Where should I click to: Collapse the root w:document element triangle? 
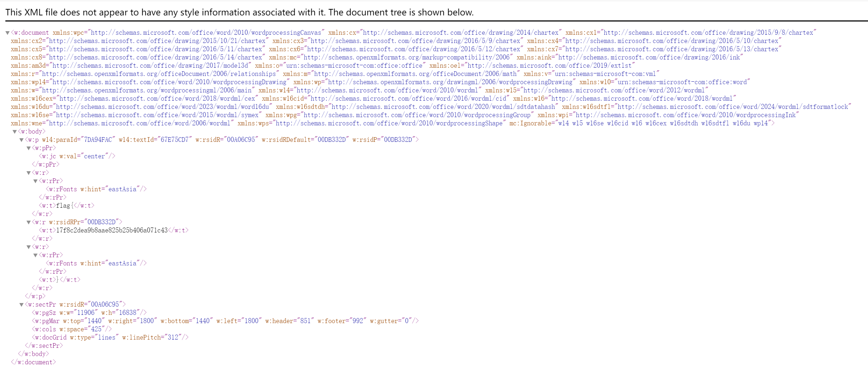pos(8,33)
